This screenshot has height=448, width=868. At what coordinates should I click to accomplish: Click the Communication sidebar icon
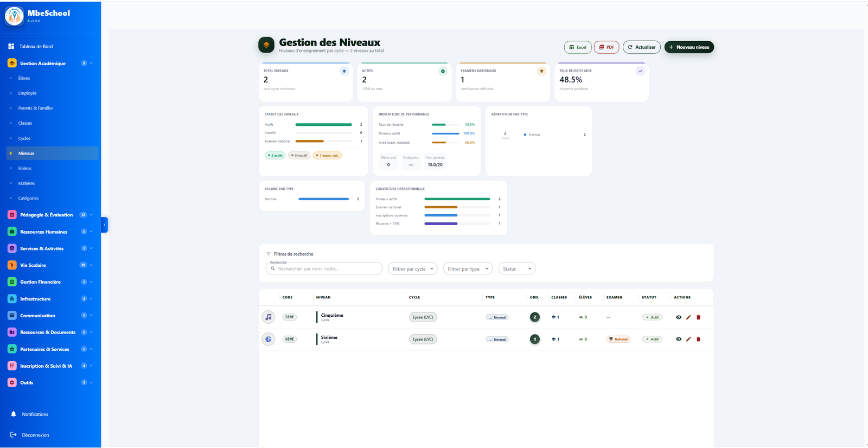pyautogui.click(x=12, y=316)
